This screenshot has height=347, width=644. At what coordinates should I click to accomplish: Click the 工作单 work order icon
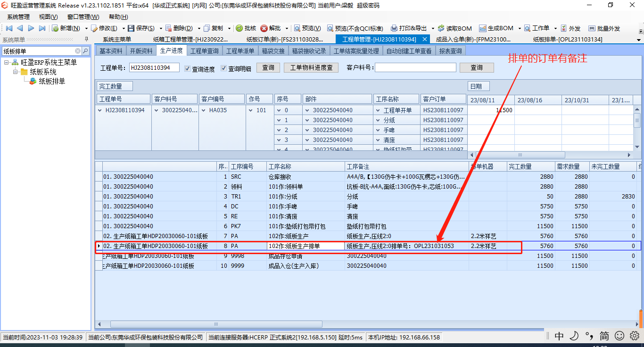click(x=527, y=28)
